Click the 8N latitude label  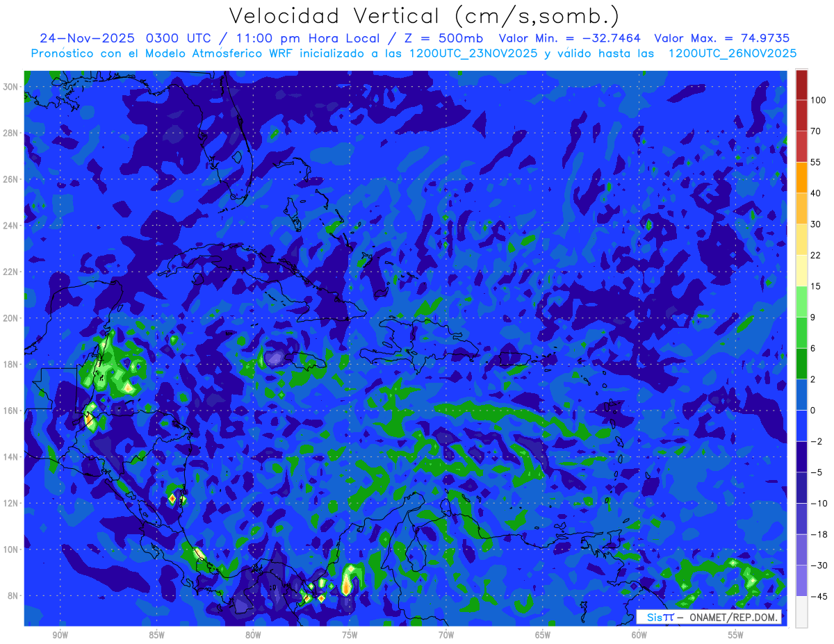tap(14, 595)
